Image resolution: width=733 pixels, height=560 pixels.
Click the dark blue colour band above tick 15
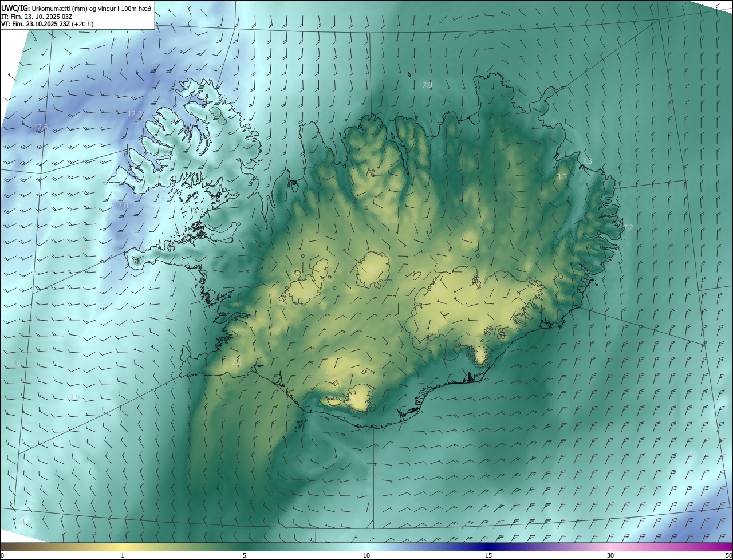point(488,547)
